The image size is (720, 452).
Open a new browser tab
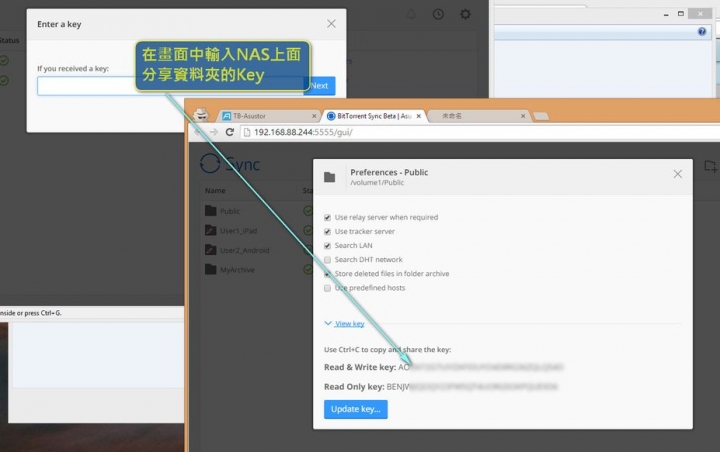pos(541,116)
